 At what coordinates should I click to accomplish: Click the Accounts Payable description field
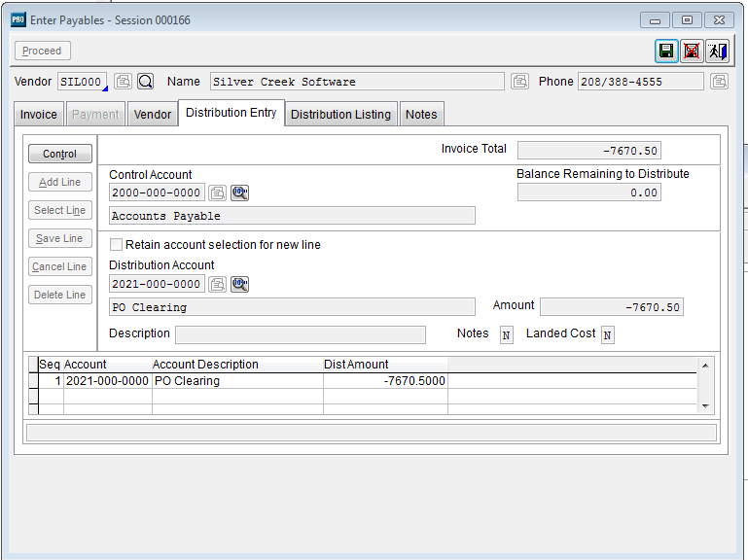click(292, 216)
